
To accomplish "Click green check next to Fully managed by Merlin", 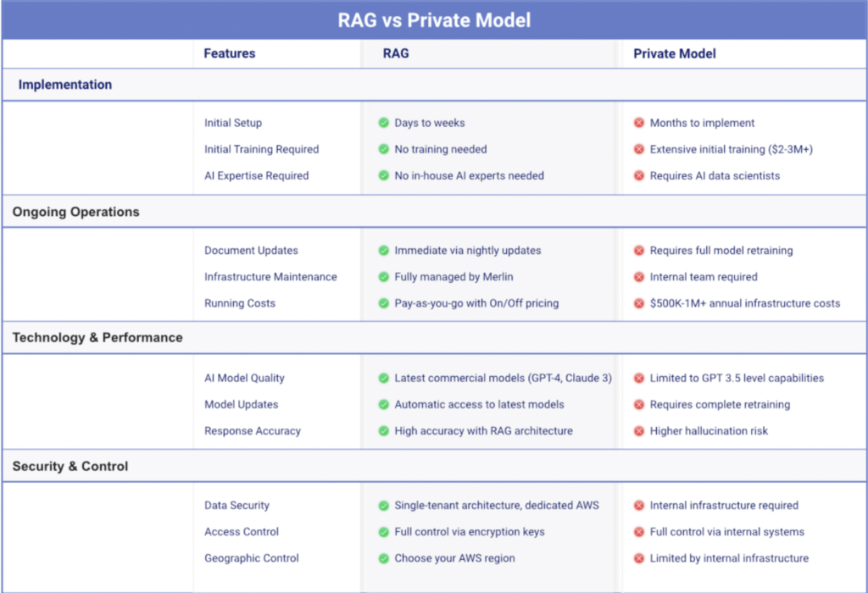I will pos(384,277).
